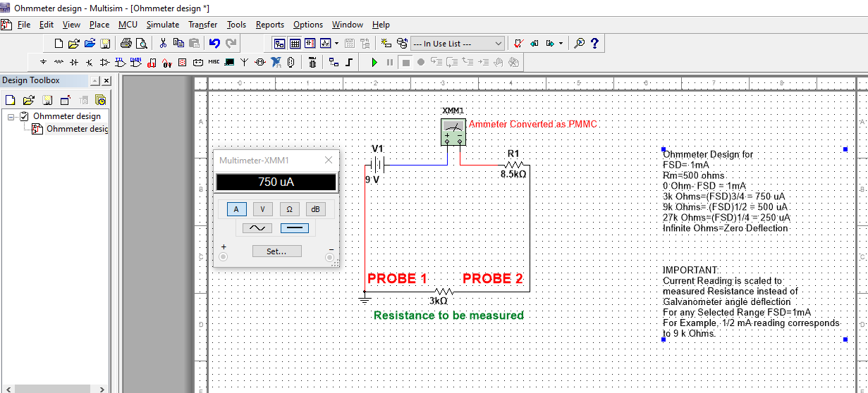
Task: Open the Simulate menu
Action: pos(163,25)
